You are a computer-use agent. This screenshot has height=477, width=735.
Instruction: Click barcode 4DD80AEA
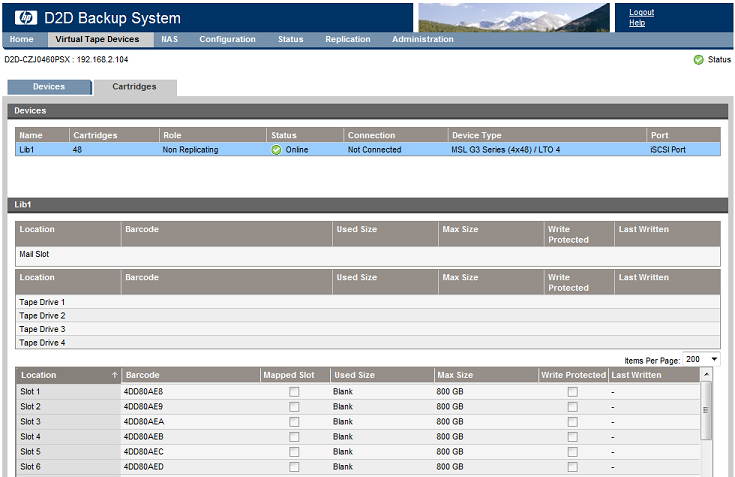pyautogui.click(x=144, y=422)
